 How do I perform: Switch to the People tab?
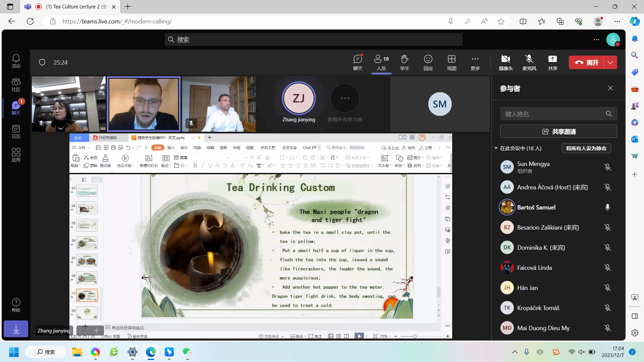pos(381,62)
